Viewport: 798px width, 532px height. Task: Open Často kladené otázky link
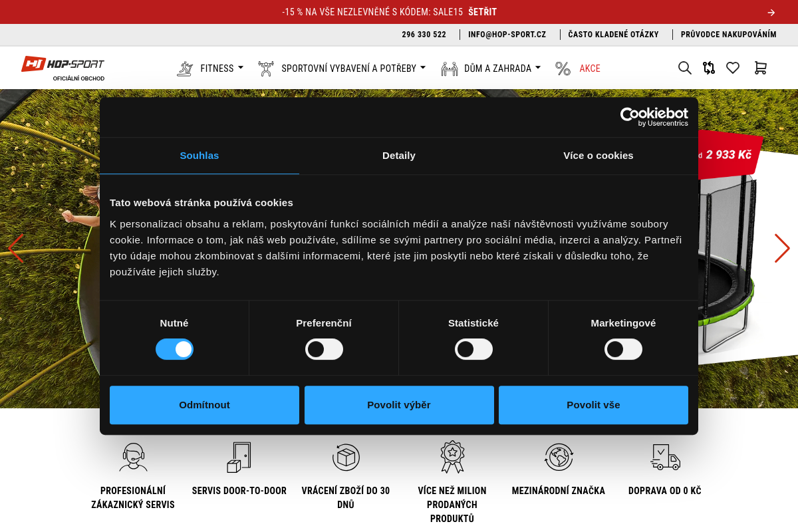tap(613, 35)
